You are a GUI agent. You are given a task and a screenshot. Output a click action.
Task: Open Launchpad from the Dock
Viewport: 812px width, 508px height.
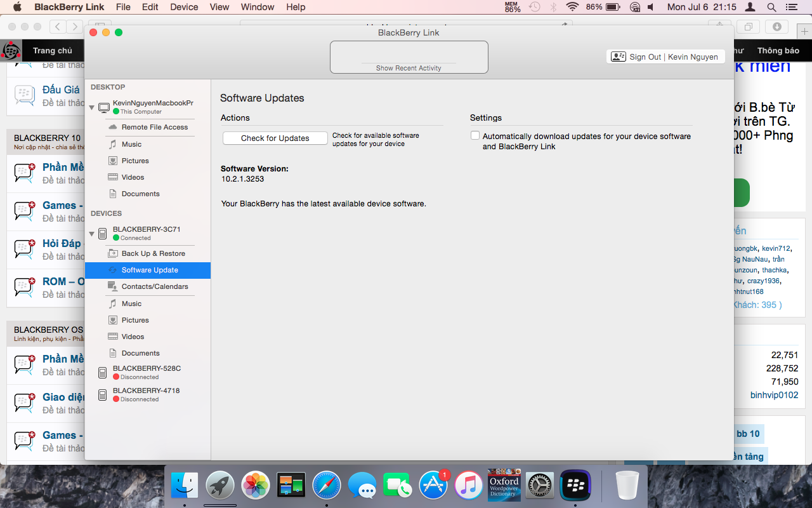220,486
